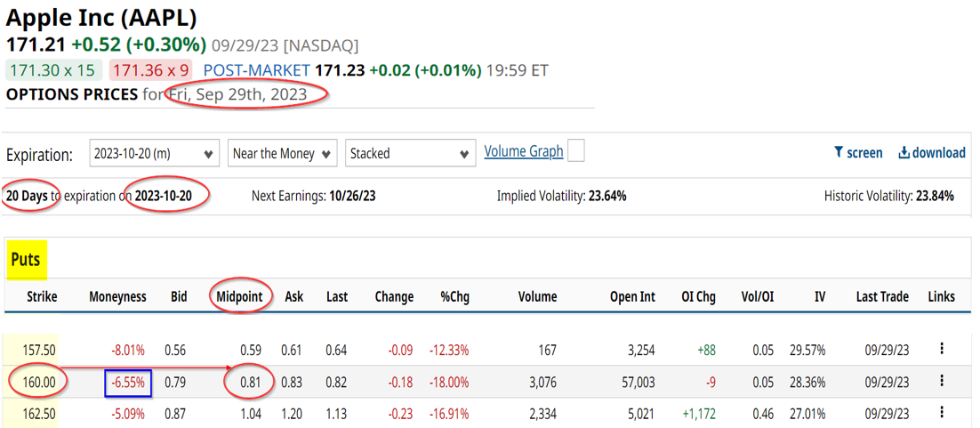Sort by Midpoint column header
Viewport: 980px width, 428px height.
(242, 296)
